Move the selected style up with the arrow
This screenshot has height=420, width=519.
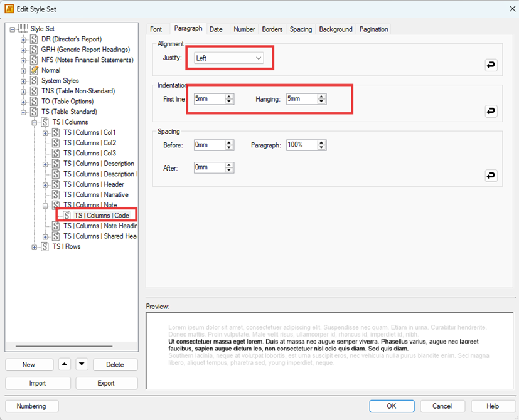pos(65,364)
